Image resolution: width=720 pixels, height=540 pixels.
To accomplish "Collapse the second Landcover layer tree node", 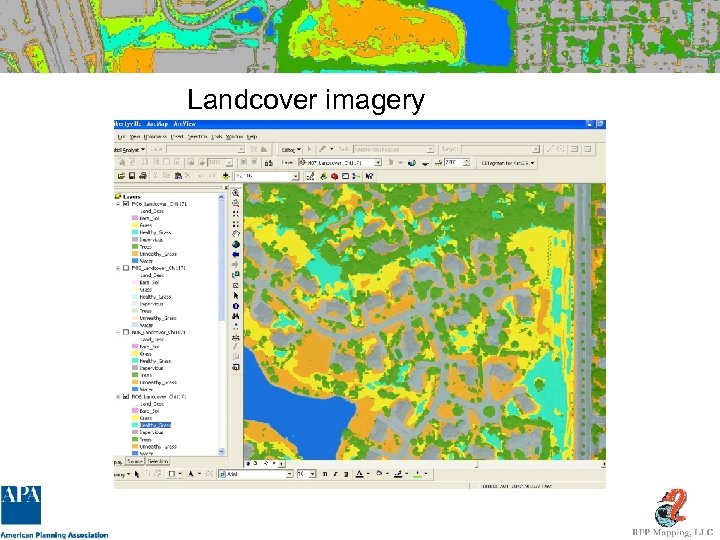I will pyautogui.click(x=118, y=268).
